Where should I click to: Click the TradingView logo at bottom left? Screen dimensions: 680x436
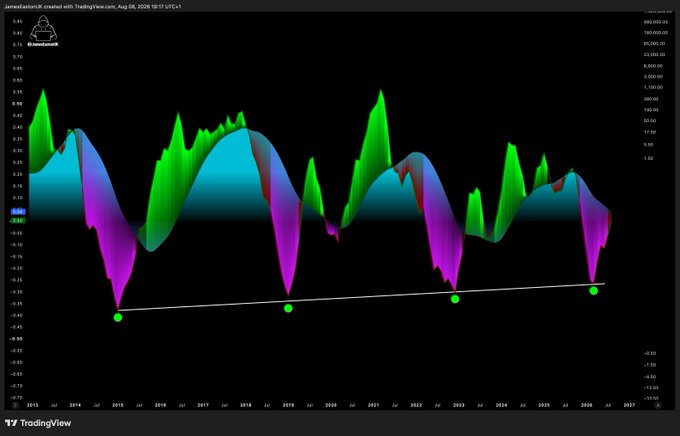coord(38,423)
